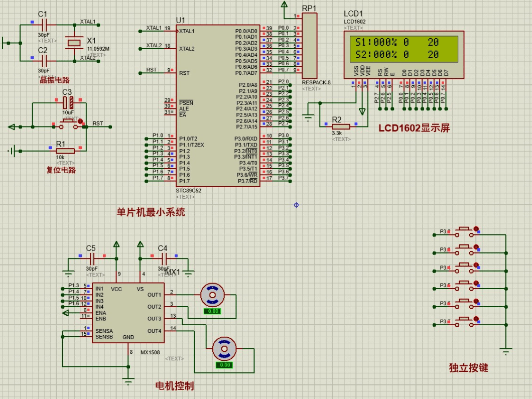The image size is (532, 399).
Task: Select the 10k resistor R1
Action: pos(65,151)
